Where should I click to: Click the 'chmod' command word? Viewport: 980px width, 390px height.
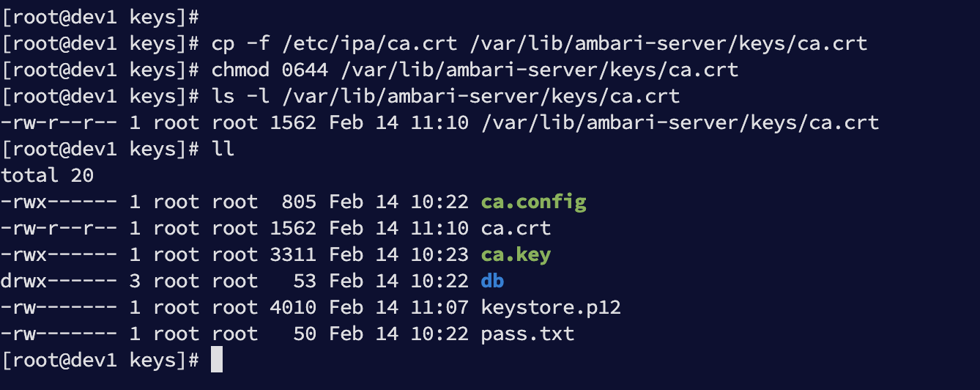point(240,70)
